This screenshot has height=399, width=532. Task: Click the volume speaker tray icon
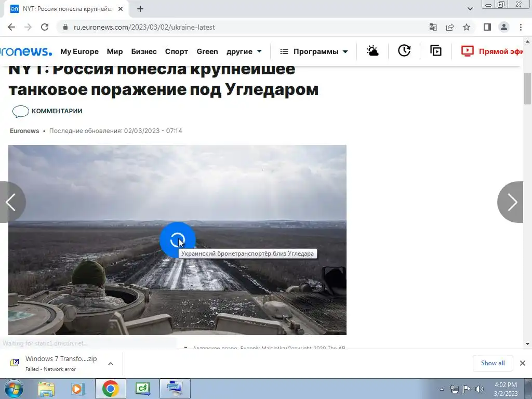[x=480, y=389]
